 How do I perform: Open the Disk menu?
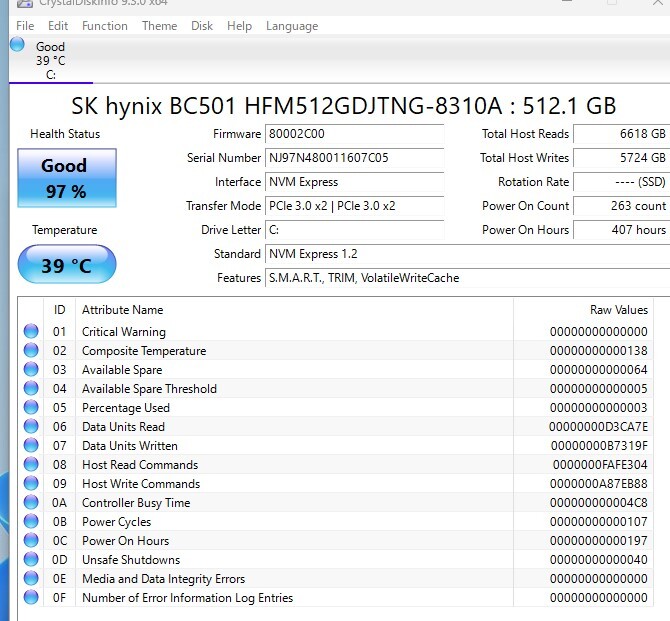coord(202,26)
